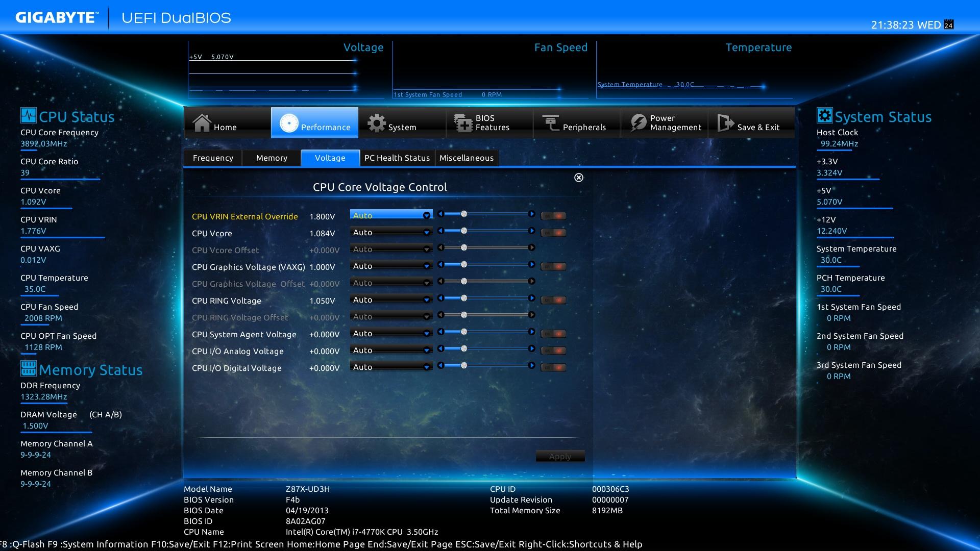The width and height of the screenshot is (980, 551).
Task: Decrease CPU System Agent Voltage left arrow
Action: pyautogui.click(x=440, y=332)
